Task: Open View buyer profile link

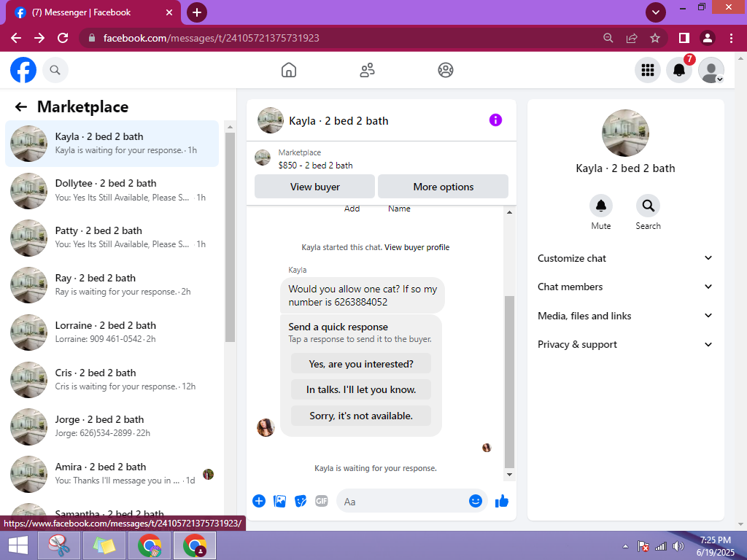Action: [x=417, y=247]
